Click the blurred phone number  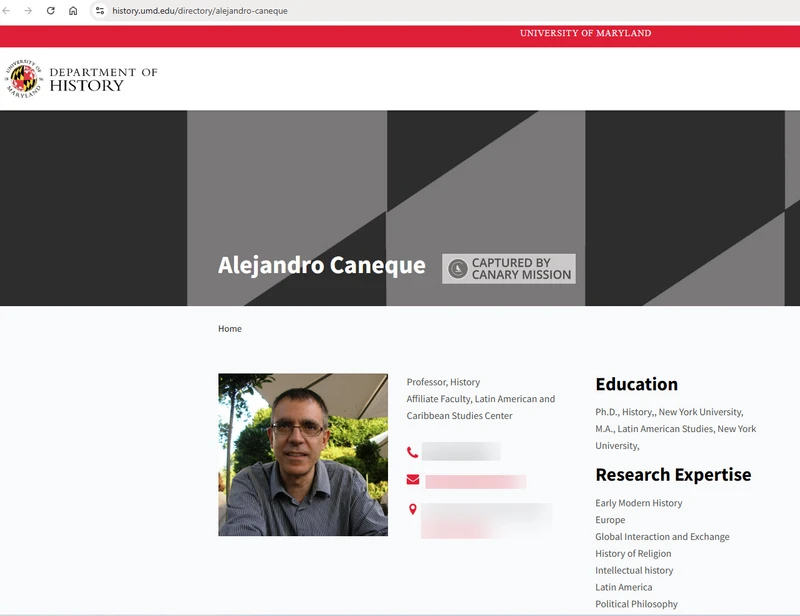(x=461, y=452)
